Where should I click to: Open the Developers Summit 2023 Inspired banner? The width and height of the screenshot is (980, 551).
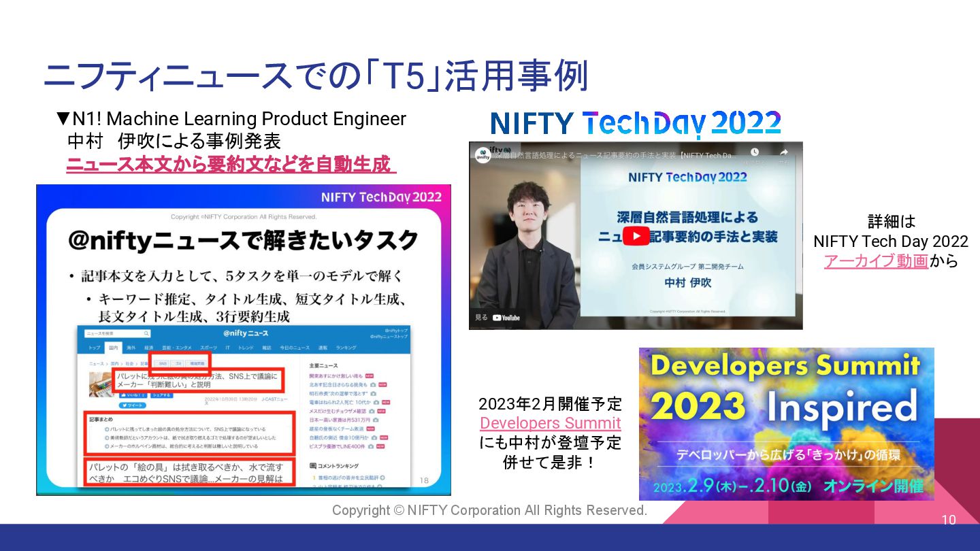click(x=787, y=424)
